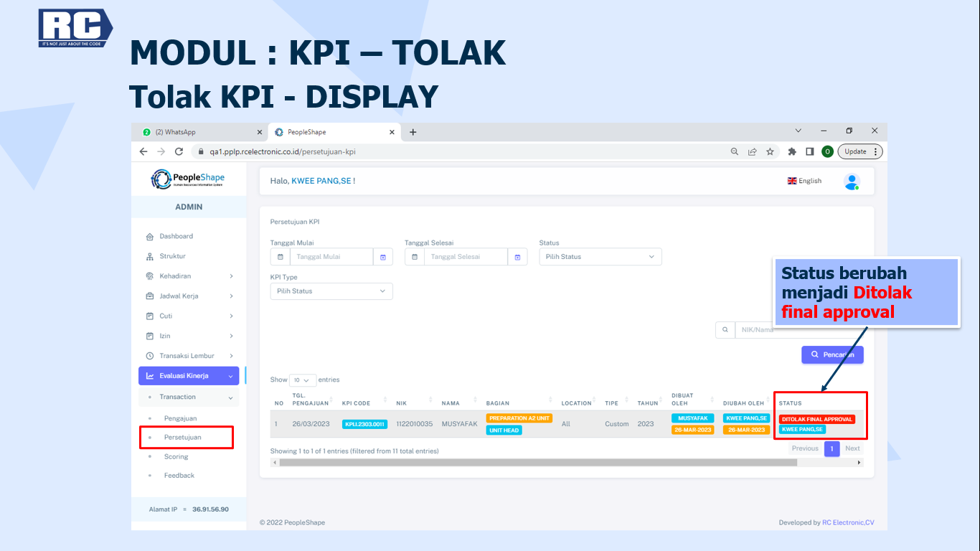Click calendar icon beside Tanggal Selesai field

point(517,257)
